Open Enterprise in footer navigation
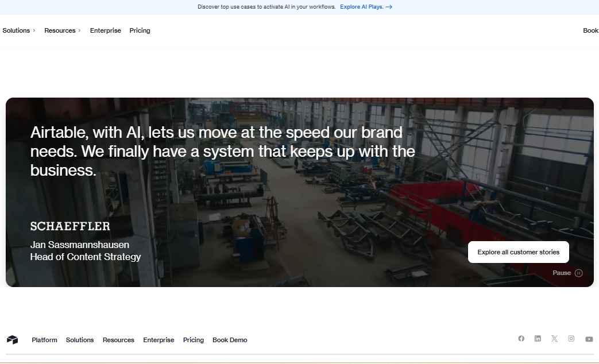This screenshot has width=599, height=364. click(159, 340)
